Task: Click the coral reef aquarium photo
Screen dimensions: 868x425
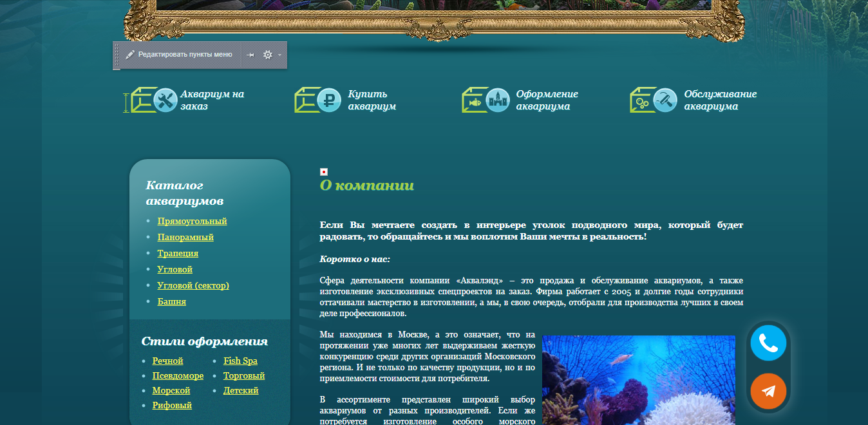Action: pyautogui.click(x=638, y=380)
